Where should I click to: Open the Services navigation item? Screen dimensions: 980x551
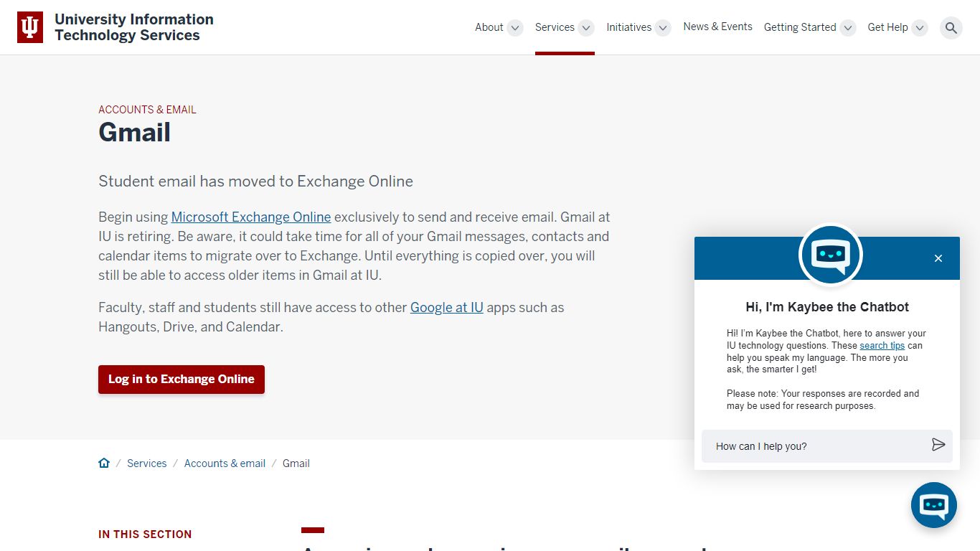click(x=555, y=27)
